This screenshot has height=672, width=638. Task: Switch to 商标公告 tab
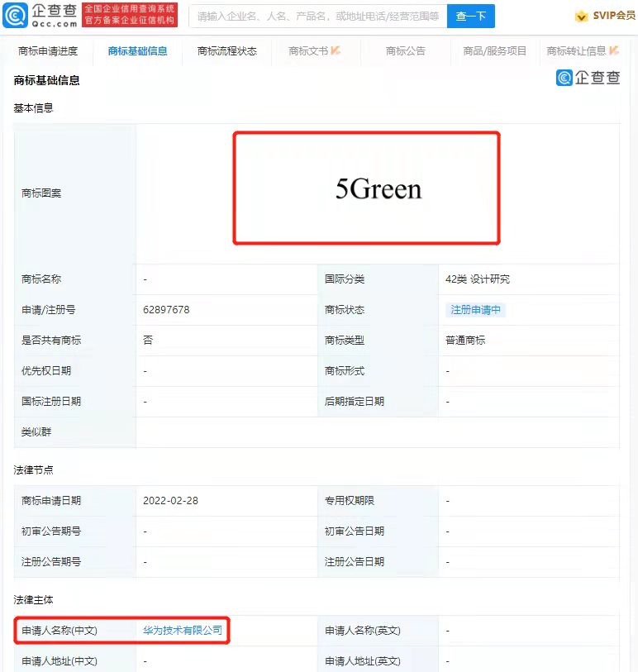pyautogui.click(x=405, y=51)
